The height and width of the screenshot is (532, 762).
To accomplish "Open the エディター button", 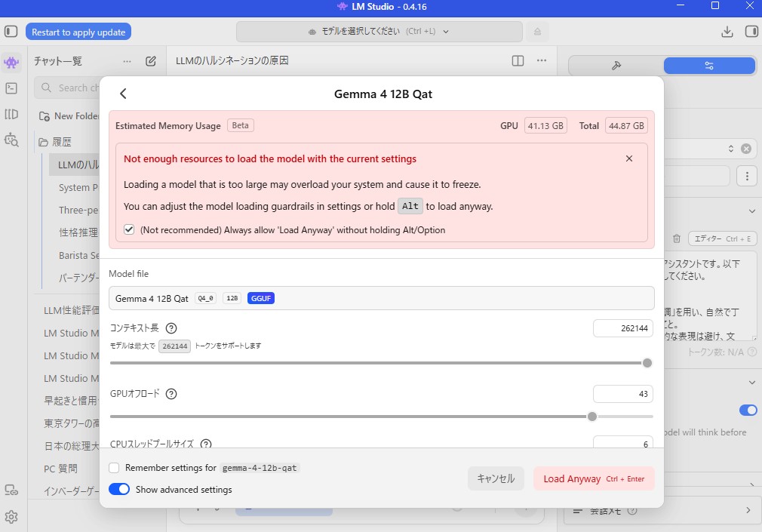I will click(x=722, y=238).
